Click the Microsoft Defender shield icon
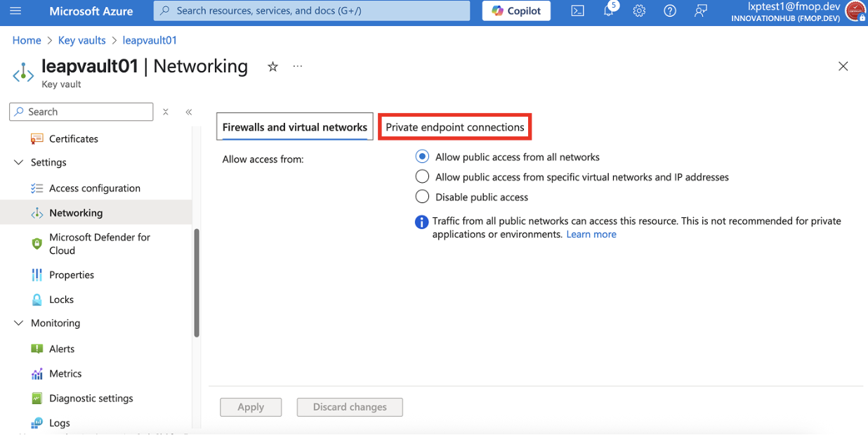 (x=37, y=244)
